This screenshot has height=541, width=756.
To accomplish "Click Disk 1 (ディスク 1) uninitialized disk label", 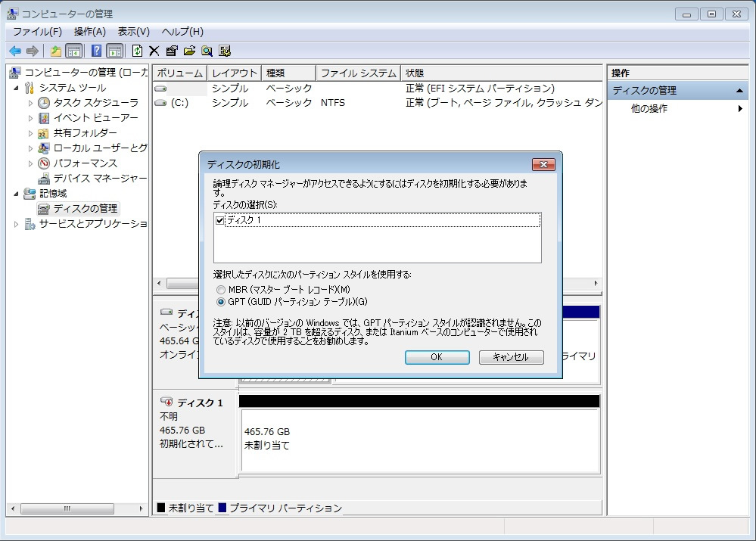I will (x=200, y=403).
